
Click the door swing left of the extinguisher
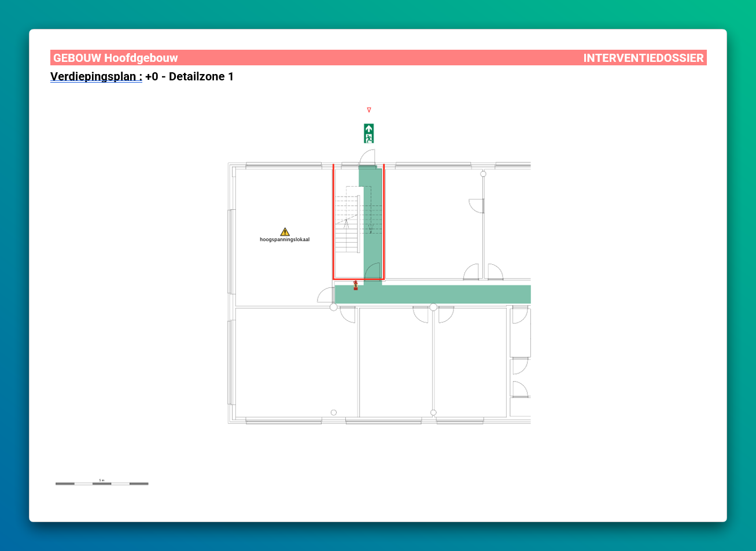tap(326, 295)
